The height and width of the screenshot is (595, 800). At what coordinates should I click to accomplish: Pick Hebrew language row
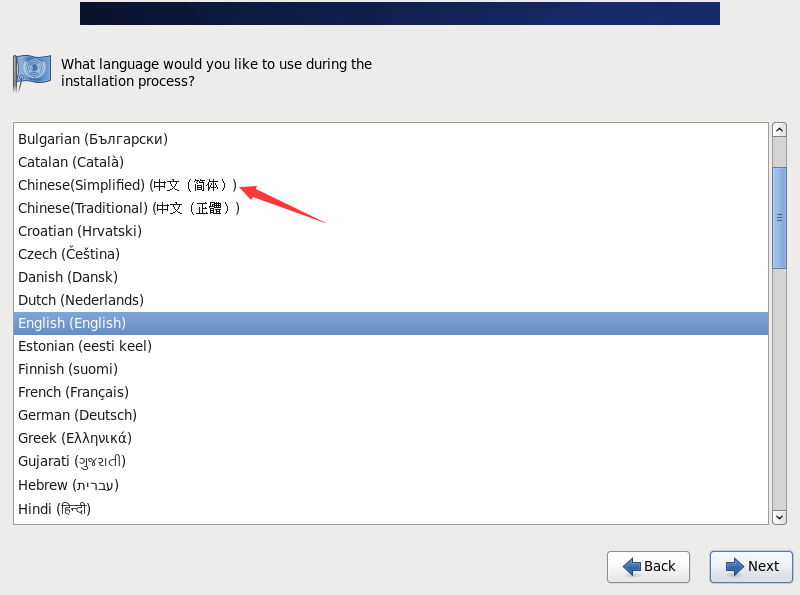click(x=391, y=485)
